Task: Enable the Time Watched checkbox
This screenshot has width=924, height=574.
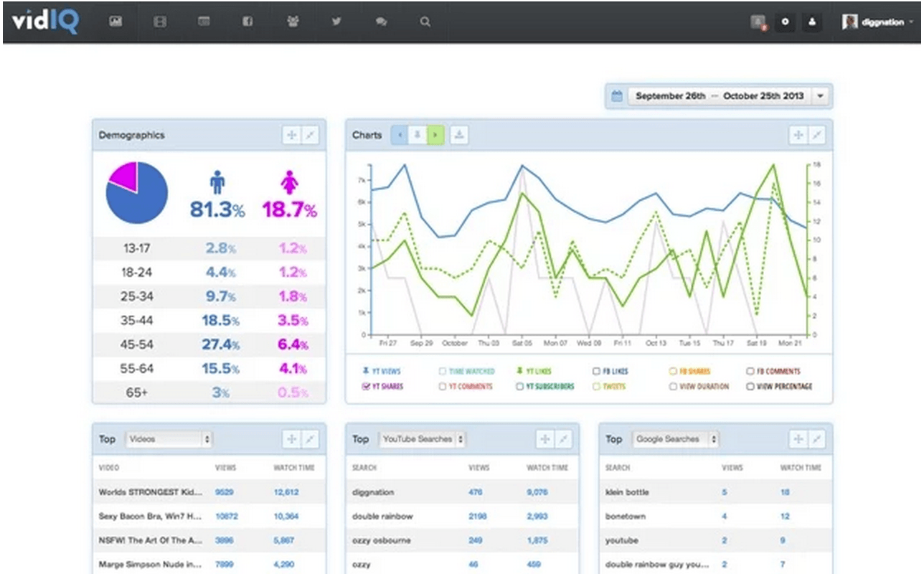Action: pyautogui.click(x=443, y=372)
